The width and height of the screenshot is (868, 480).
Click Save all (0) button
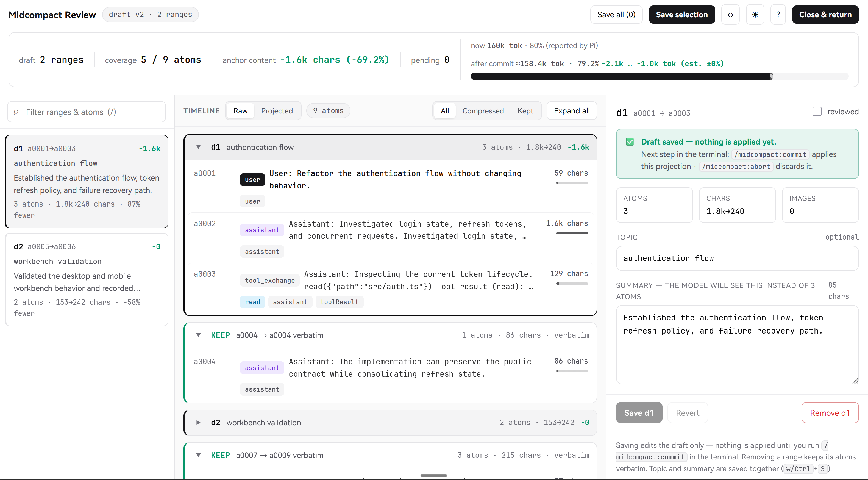coord(616,15)
